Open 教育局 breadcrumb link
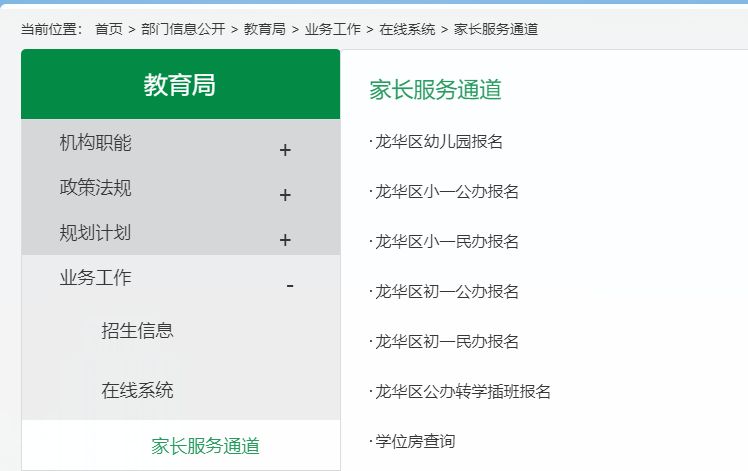The width and height of the screenshot is (748, 471). pos(265,29)
